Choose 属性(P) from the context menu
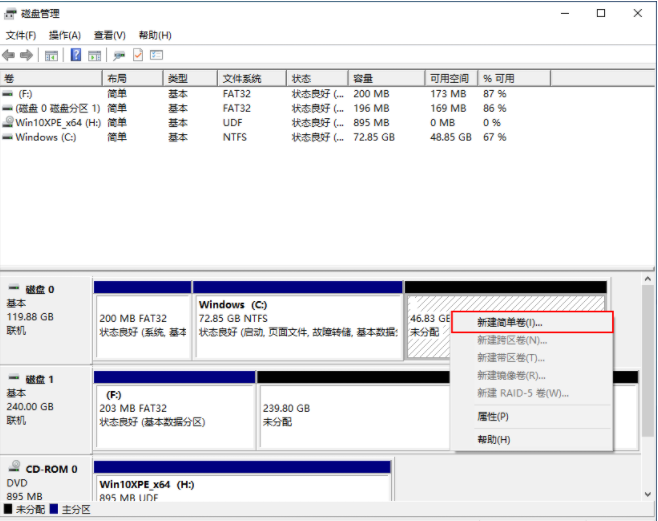Screen dimensions: 658x521 (x=493, y=416)
